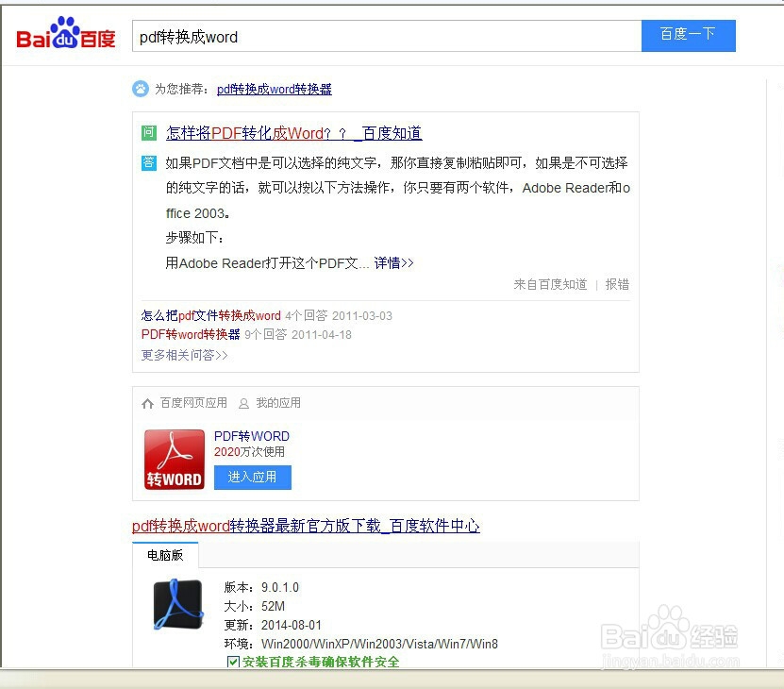Viewport: 784px width, 689px height.
Task: Click the paw icon beside 为您推荐
Action: [141, 89]
